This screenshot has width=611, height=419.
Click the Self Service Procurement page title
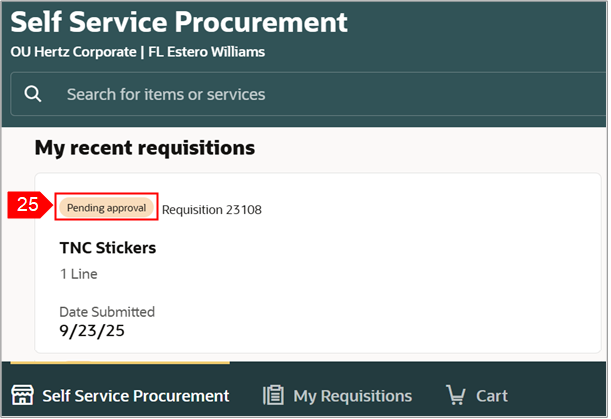(x=179, y=22)
